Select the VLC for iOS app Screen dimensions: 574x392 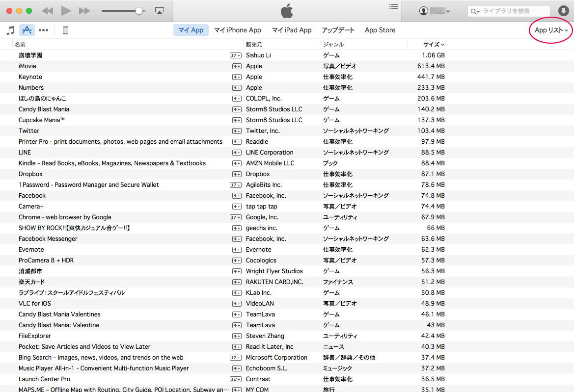point(35,304)
